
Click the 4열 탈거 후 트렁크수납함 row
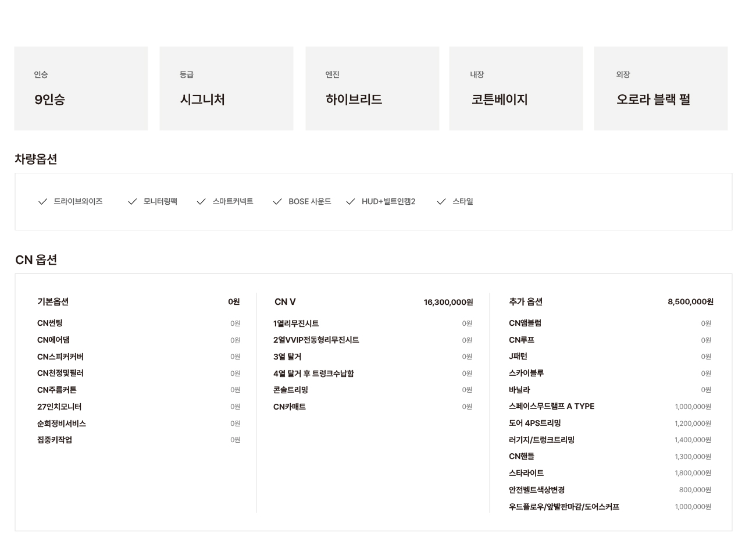click(x=373, y=373)
